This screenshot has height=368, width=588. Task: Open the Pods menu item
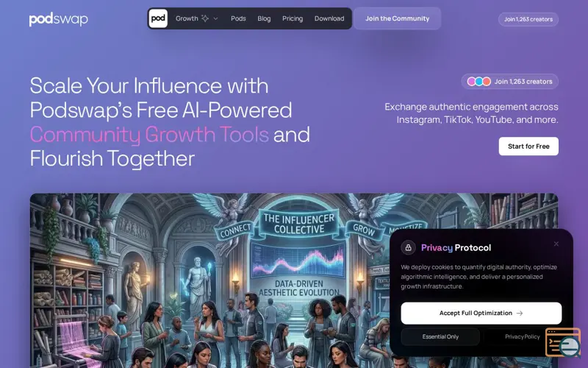pos(238,18)
